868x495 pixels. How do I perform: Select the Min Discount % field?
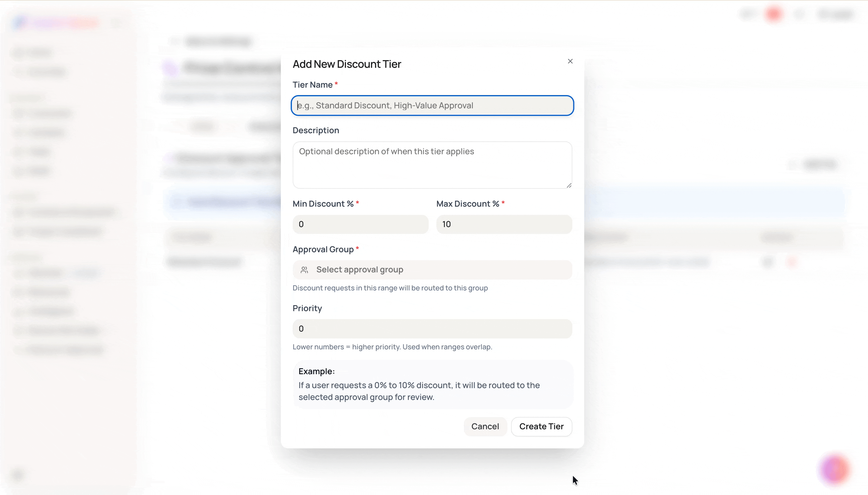361,224
